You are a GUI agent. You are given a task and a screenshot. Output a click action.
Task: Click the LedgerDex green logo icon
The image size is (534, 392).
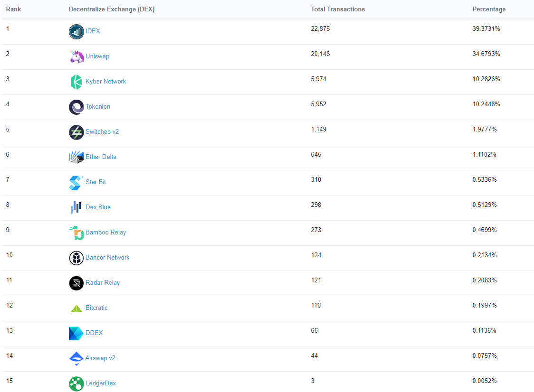point(76,384)
